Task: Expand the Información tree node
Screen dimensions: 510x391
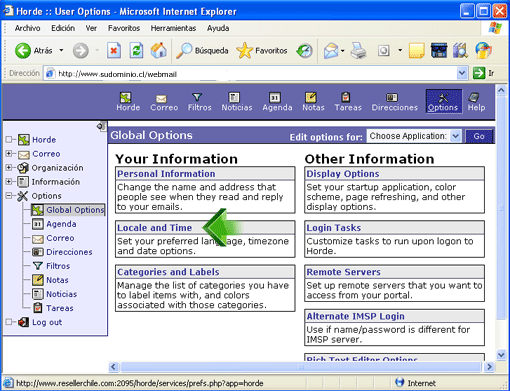Action: (9, 181)
